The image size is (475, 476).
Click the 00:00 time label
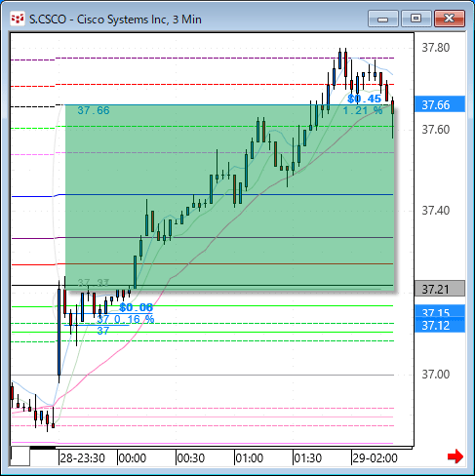(133, 458)
